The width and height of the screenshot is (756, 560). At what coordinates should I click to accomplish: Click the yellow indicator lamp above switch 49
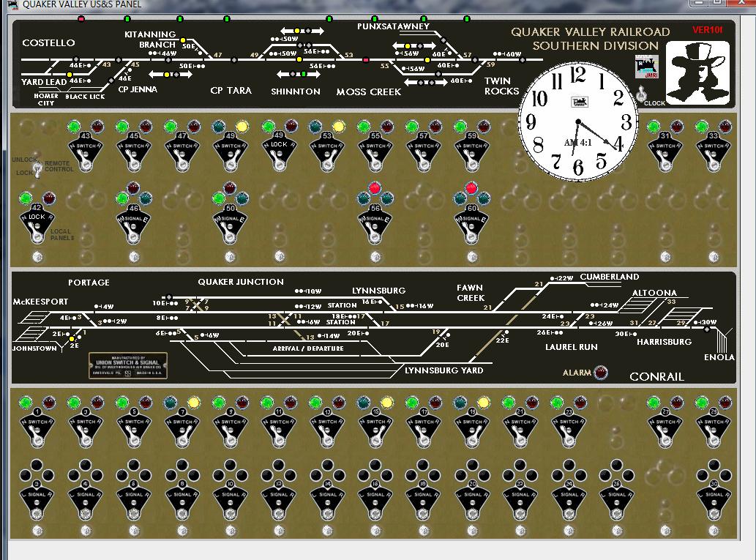pos(242,127)
